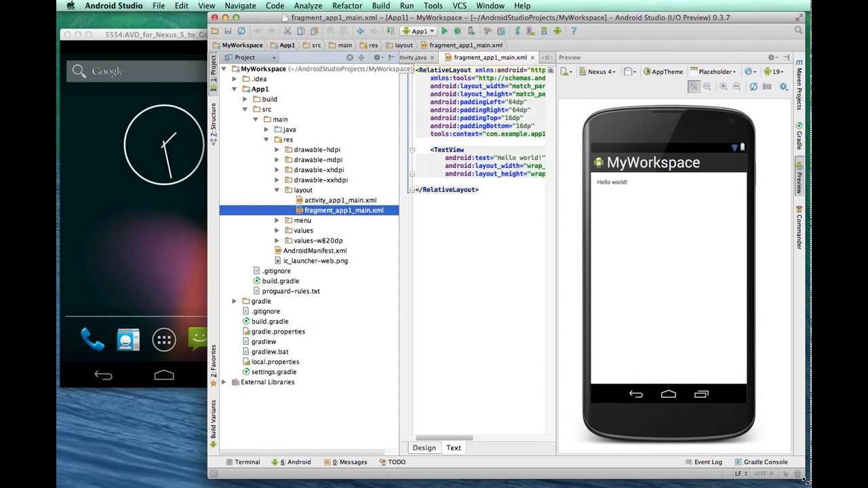Click the Save All toolbar icon
The image size is (868, 488).
[229, 31]
